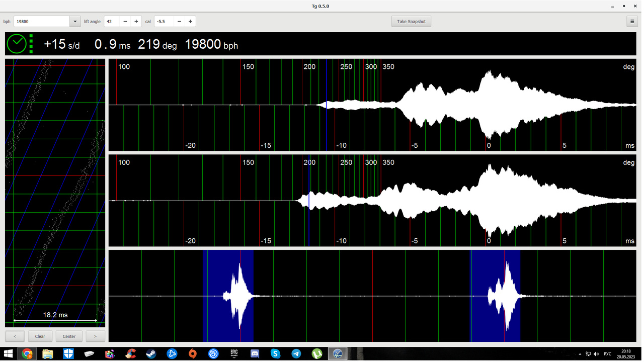This screenshot has width=644, height=363.
Task: Switch the РУС keyboard language indicator
Action: [608, 354]
